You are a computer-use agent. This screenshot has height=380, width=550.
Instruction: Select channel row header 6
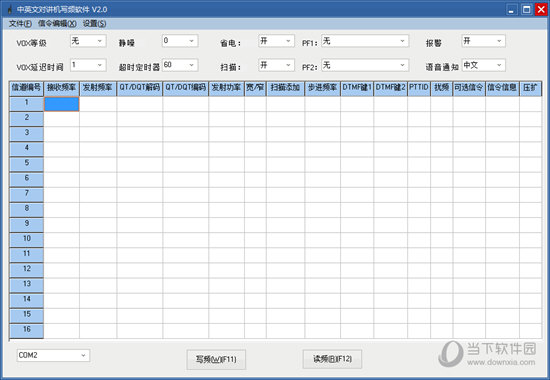(26, 179)
